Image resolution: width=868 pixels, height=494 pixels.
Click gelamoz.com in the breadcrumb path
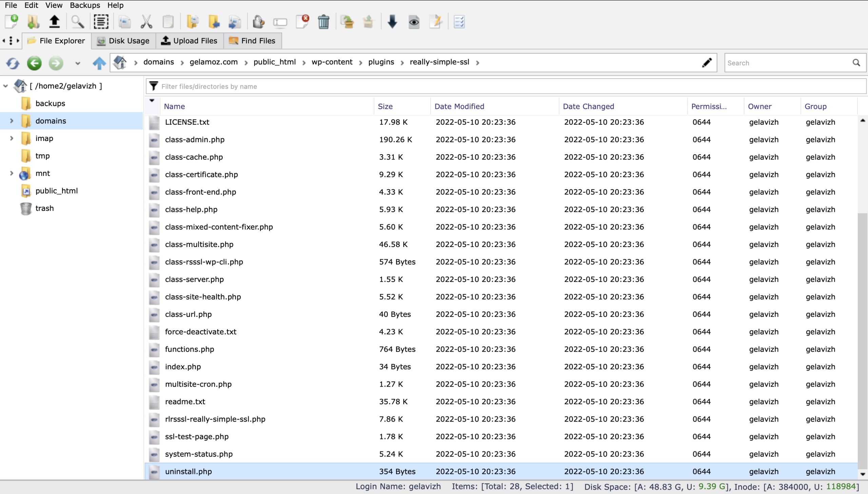tap(214, 62)
